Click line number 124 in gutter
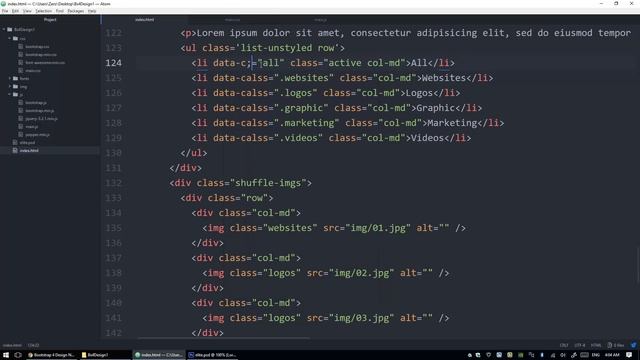This screenshot has width=640, height=360. [x=113, y=63]
